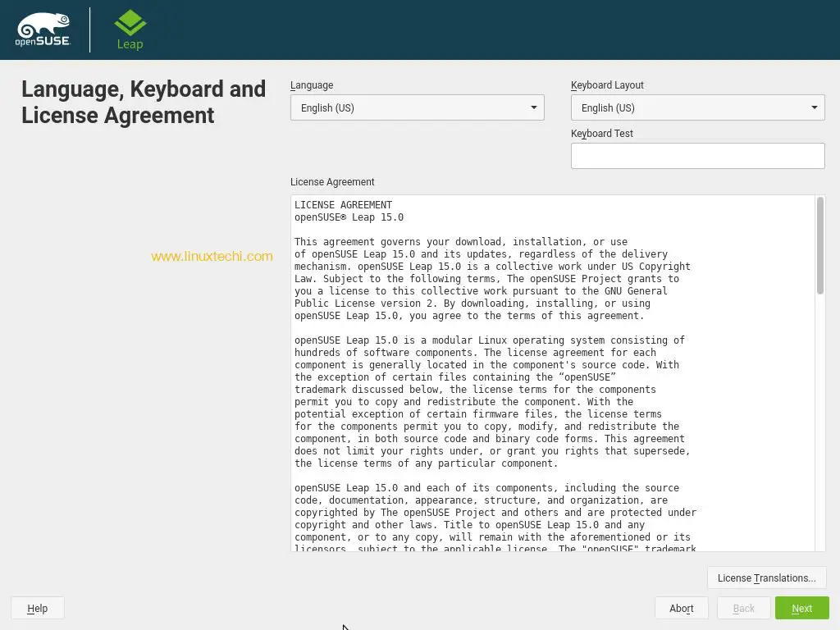Click the Help button
Viewport: 840px width, 630px height.
pos(38,609)
